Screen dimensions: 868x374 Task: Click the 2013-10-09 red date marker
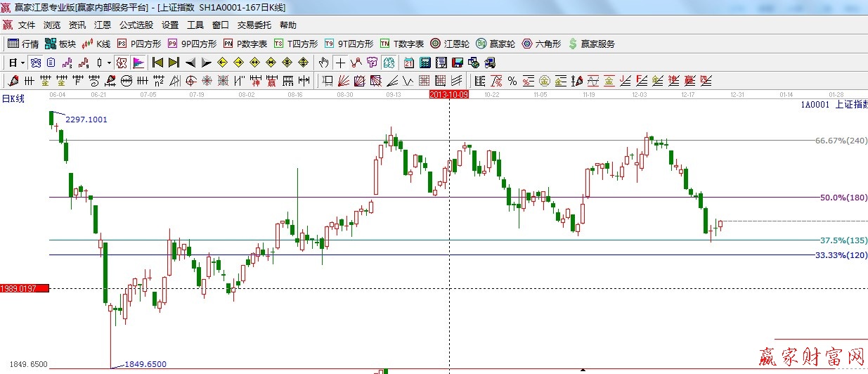point(448,93)
